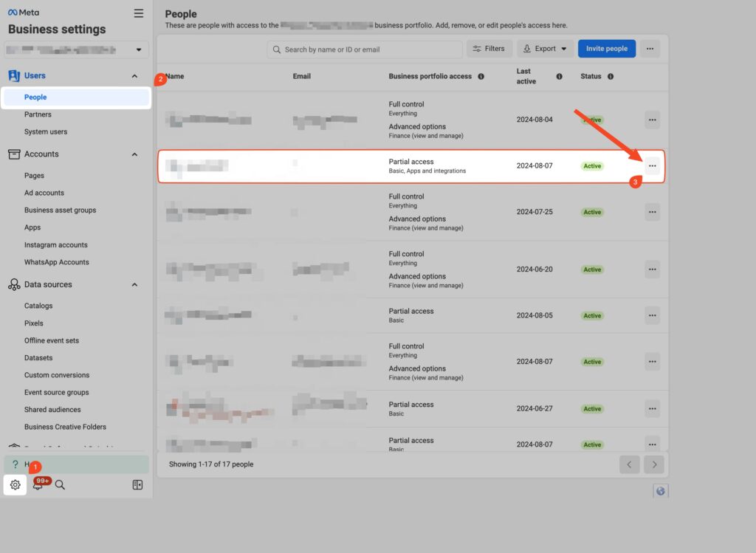Open the notifications bell with 99+ badge
Image resolution: width=756 pixels, height=553 pixels.
pos(38,484)
